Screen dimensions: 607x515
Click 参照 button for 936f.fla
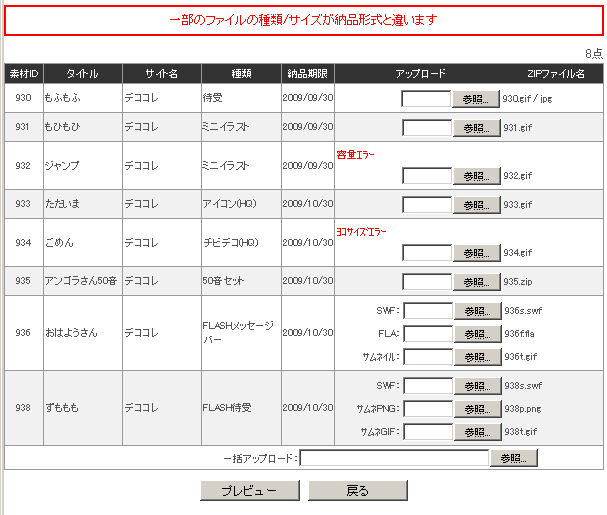pos(476,334)
